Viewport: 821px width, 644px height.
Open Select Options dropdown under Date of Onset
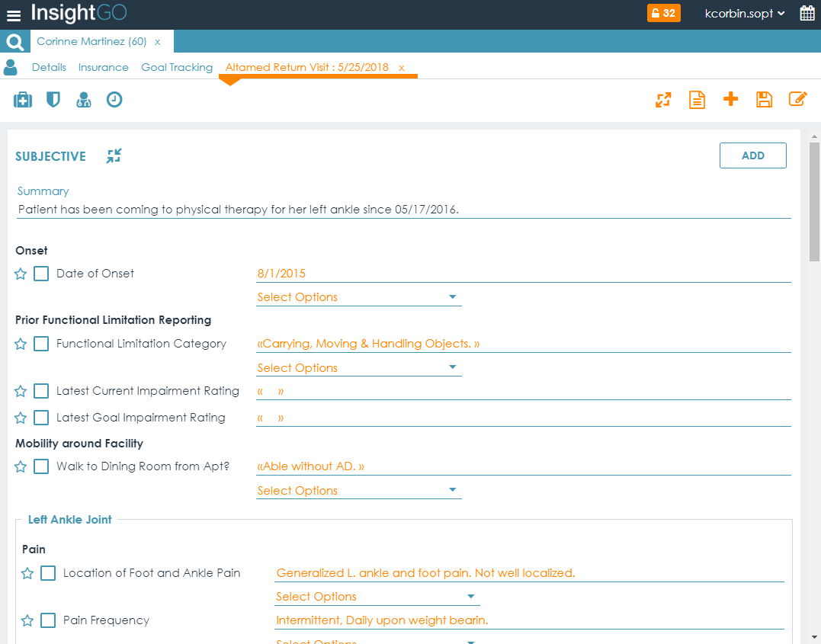(358, 297)
